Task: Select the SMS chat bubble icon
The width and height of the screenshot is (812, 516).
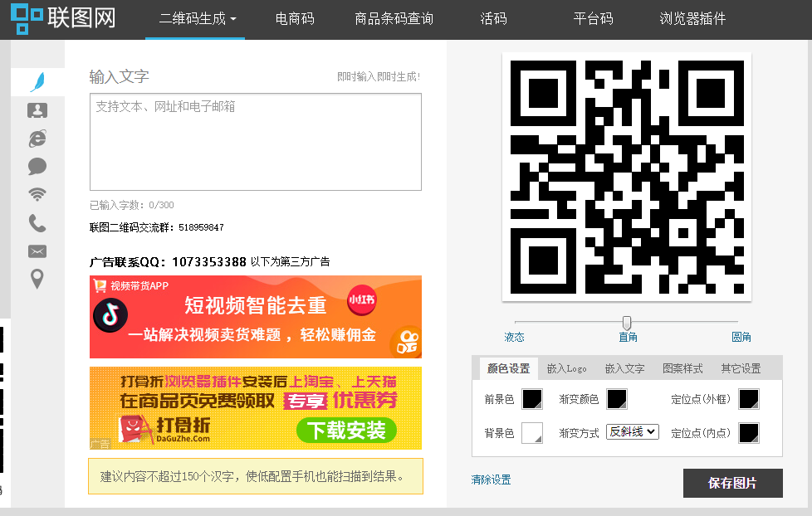Action: point(37,167)
